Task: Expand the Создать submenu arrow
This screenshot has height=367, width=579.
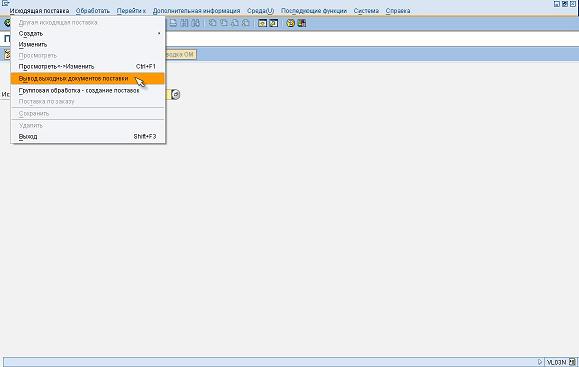Action: click(x=159, y=34)
